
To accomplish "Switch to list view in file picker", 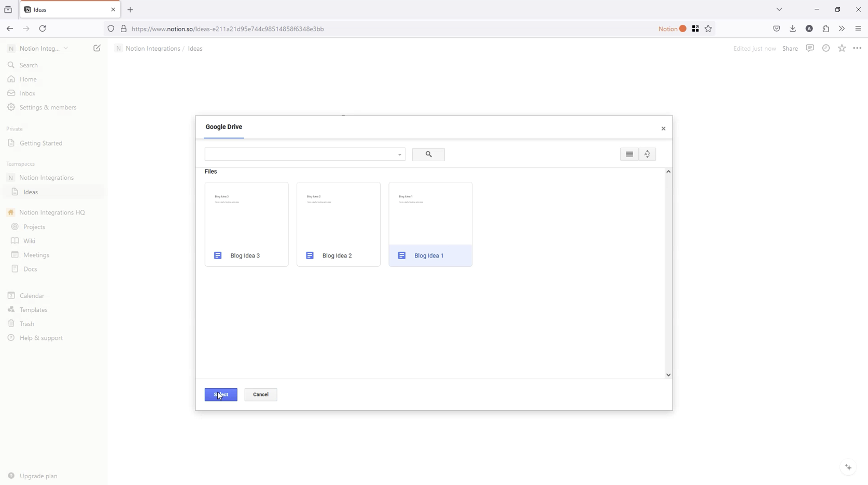I will [629, 154].
